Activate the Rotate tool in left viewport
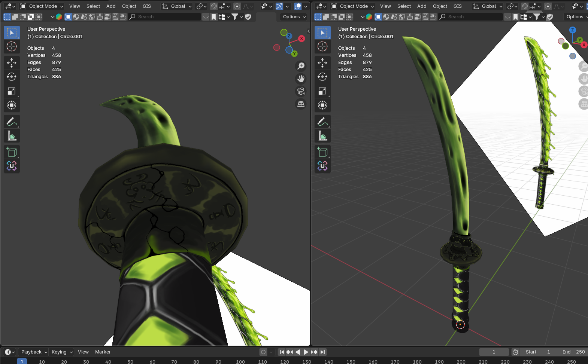Image resolution: width=588 pixels, height=364 pixels. pos(12,77)
